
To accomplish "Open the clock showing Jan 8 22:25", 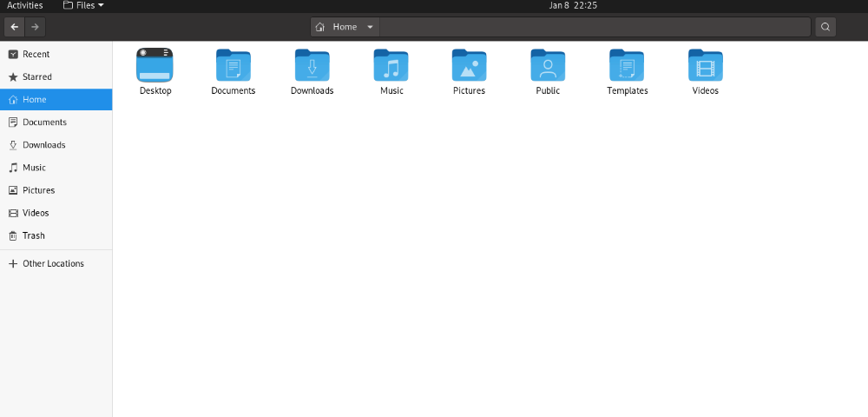I will coord(573,5).
